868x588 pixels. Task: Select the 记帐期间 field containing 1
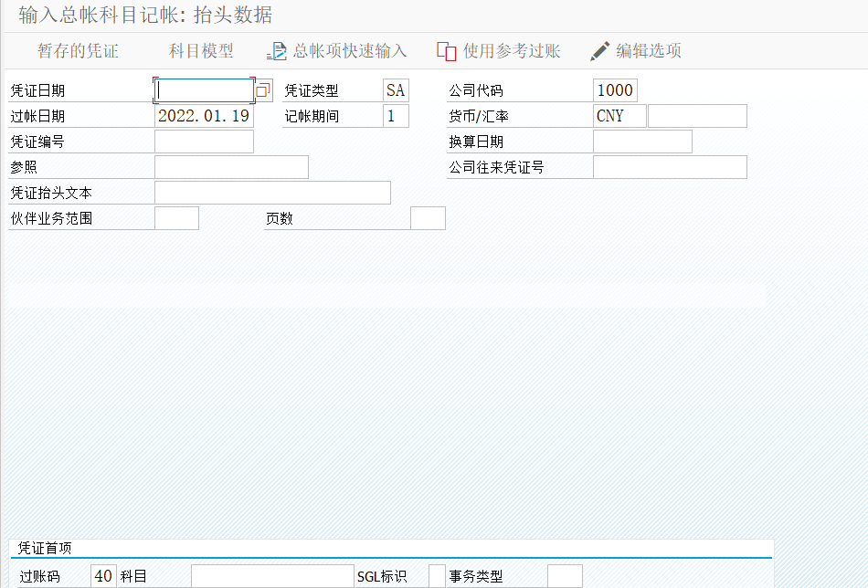396,116
